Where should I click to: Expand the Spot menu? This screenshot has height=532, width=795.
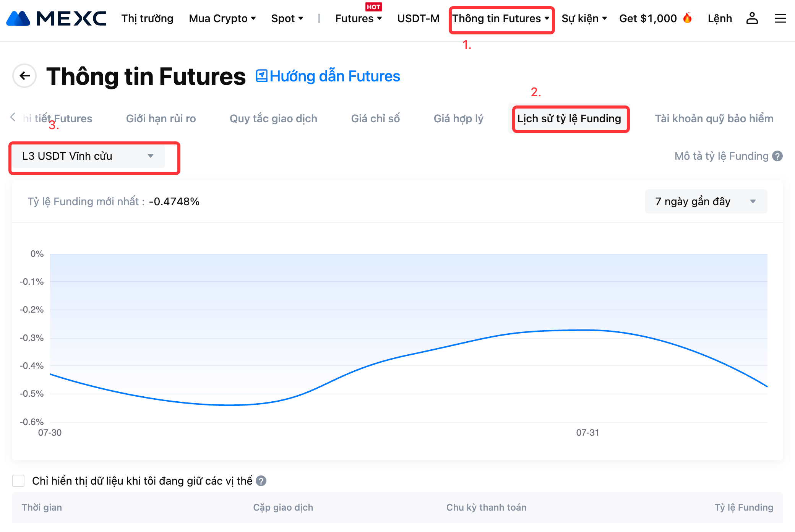point(287,18)
